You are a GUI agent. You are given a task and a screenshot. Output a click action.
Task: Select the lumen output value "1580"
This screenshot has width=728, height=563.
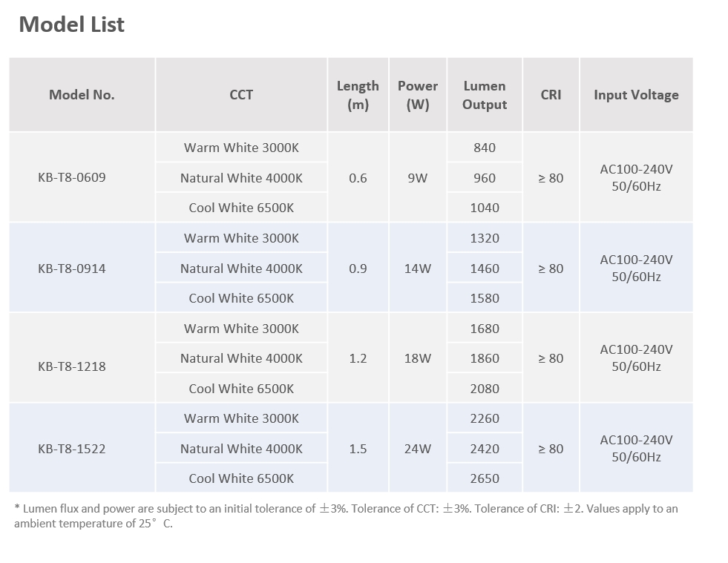(x=485, y=298)
